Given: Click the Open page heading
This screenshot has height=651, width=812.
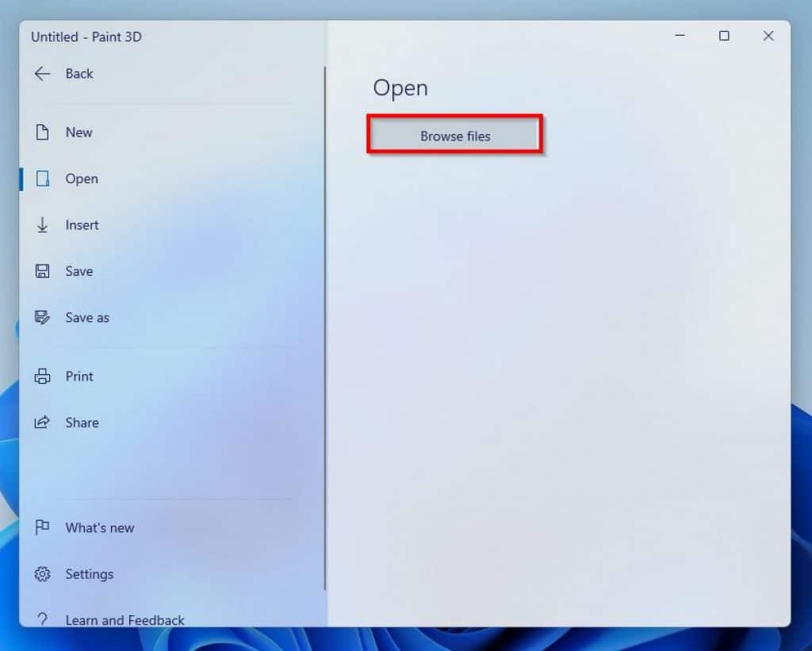Looking at the screenshot, I should point(400,88).
